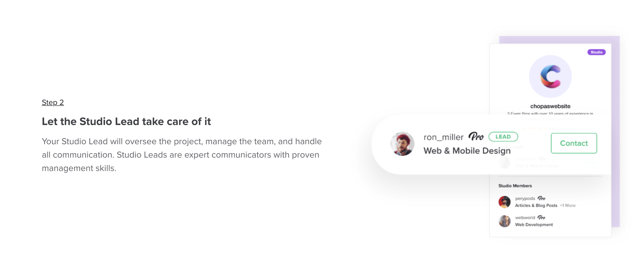Open the chopaswebsite colorful C logo
644x275 pixels.
coord(550,76)
